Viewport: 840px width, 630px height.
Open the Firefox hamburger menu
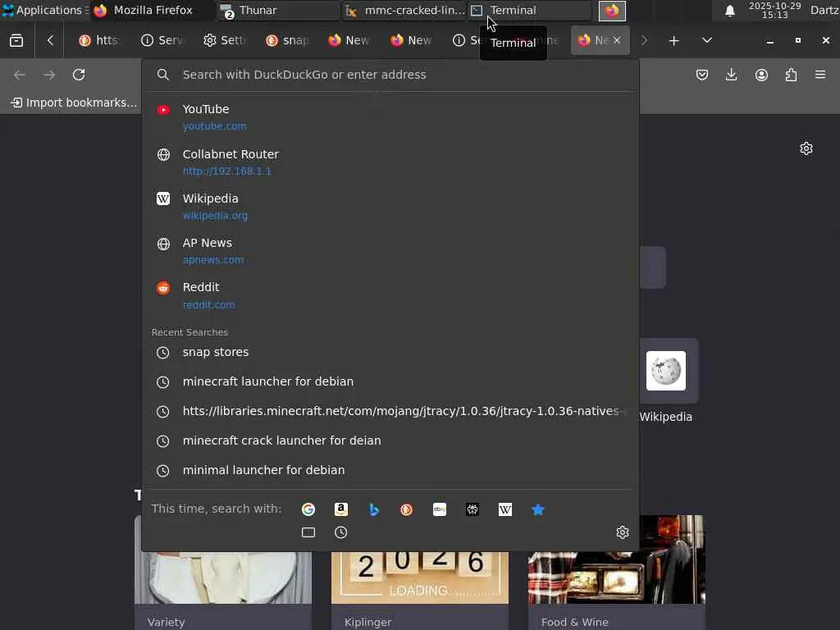click(820, 75)
